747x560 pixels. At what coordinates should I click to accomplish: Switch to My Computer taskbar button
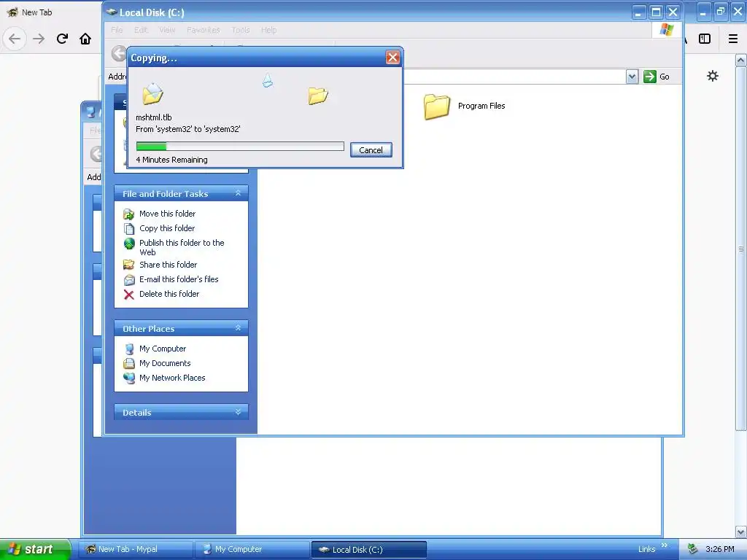click(252, 550)
